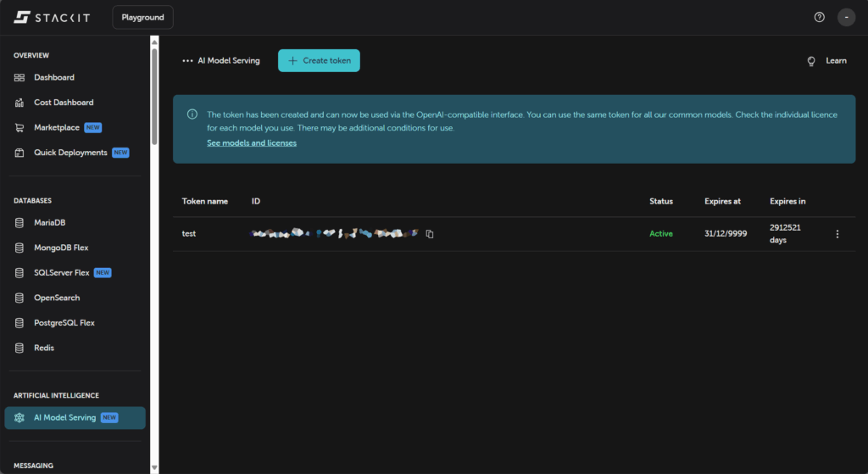This screenshot has height=474, width=868.
Task: Click the sidebar scroll down arrow
Action: pyautogui.click(x=154, y=467)
